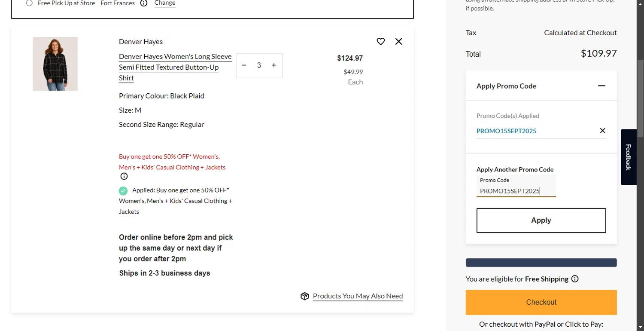Collapse the Apply Promo Code section

point(601,86)
